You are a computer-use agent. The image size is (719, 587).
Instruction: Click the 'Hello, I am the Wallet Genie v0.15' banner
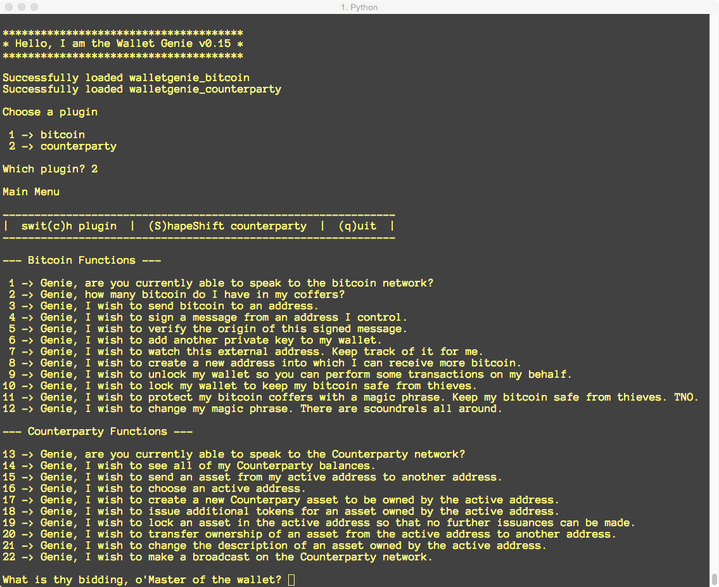(123, 44)
